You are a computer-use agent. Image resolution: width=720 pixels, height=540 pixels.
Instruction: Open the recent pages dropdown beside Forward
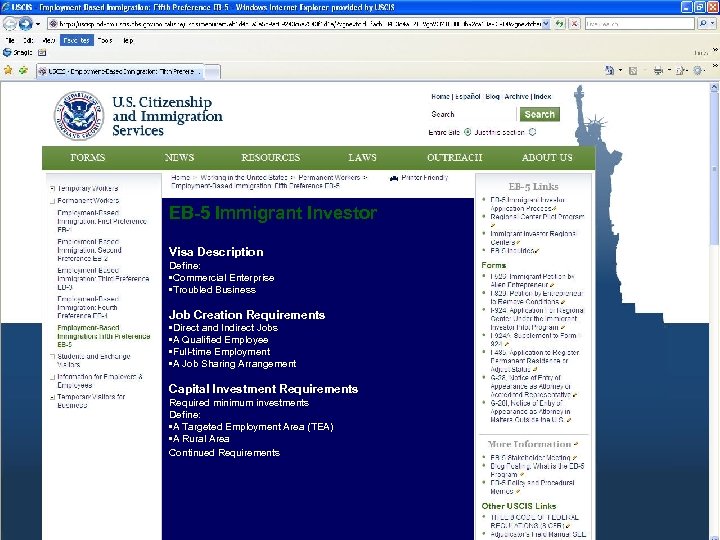38,23
